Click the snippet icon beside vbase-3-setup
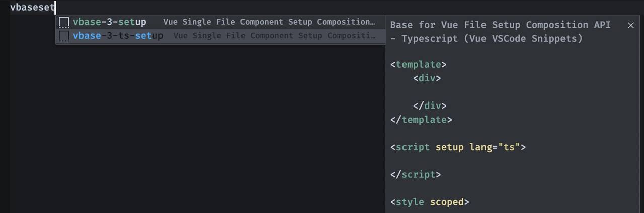 click(64, 22)
